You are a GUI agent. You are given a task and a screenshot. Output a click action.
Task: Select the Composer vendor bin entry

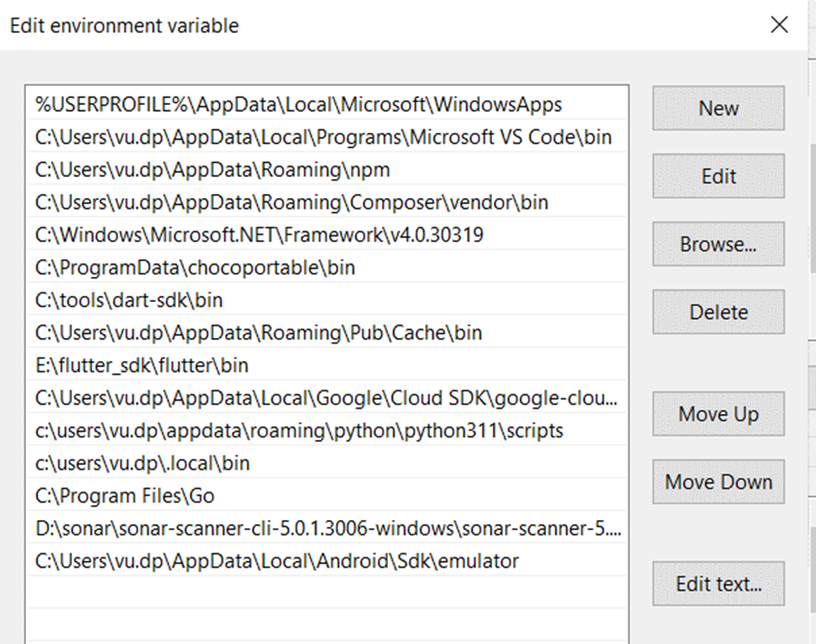tap(292, 203)
